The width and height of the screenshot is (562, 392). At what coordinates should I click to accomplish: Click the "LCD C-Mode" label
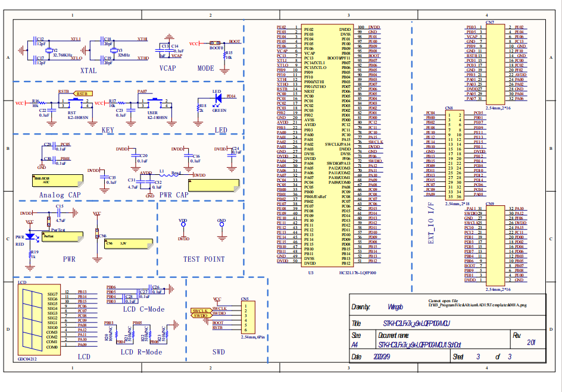click(143, 309)
